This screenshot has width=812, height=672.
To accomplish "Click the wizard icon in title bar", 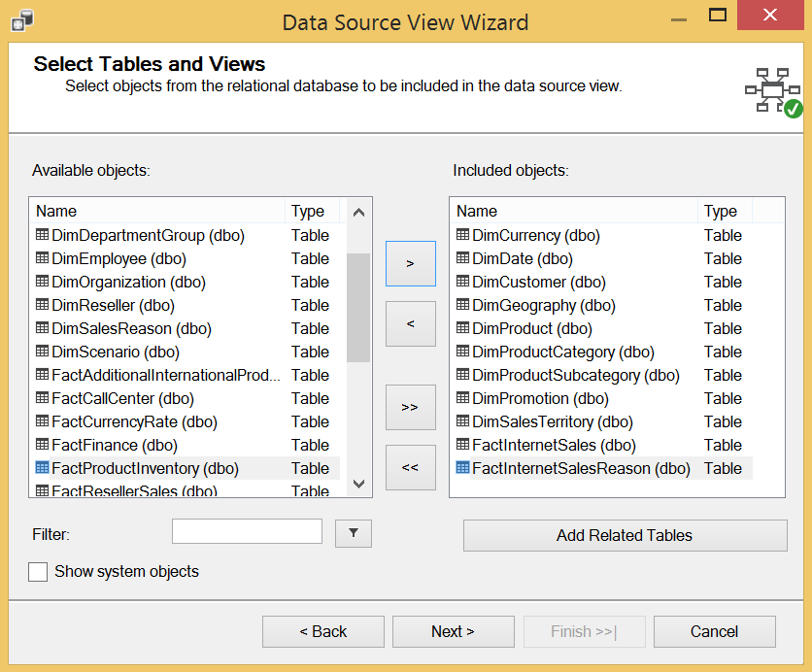I will (23, 20).
